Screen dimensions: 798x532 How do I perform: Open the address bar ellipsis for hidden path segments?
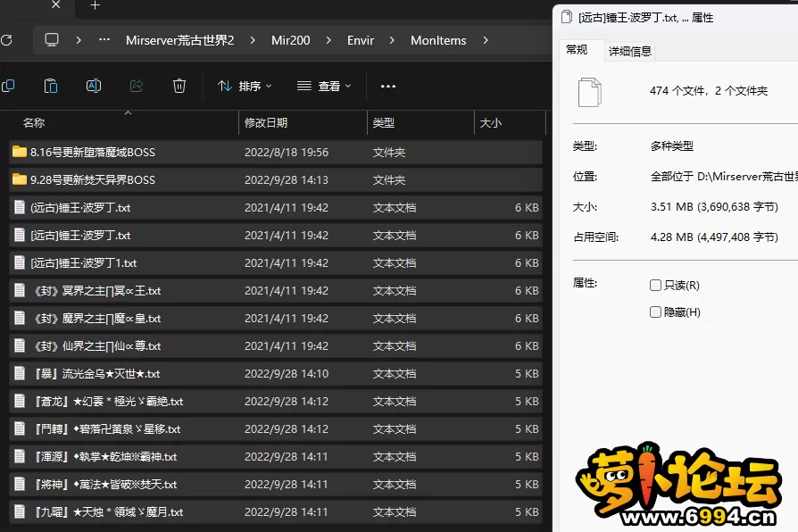pos(104,39)
